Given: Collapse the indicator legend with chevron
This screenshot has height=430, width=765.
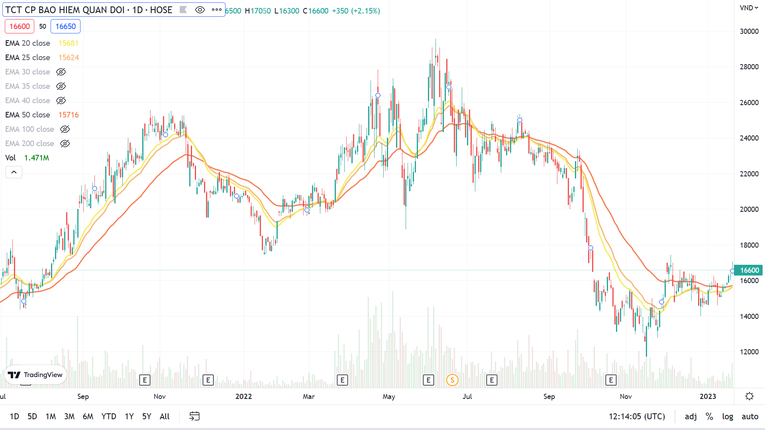Looking at the screenshot, I should [14, 172].
